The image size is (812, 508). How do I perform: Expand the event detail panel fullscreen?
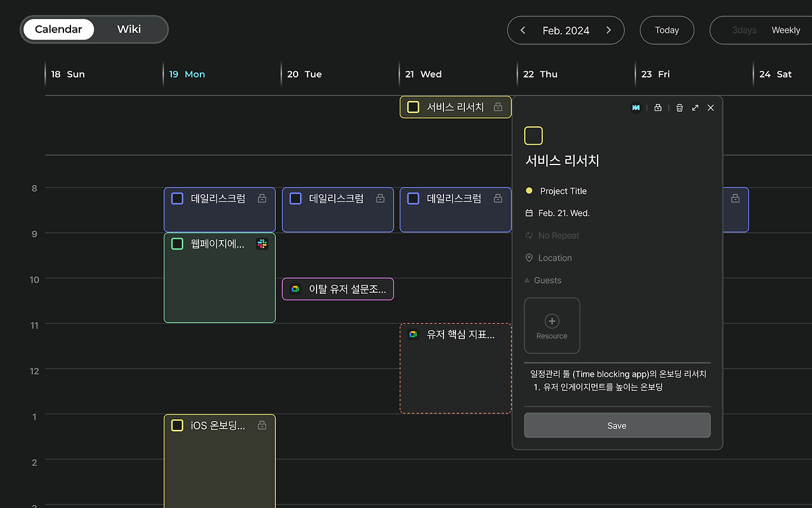(x=695, y=108)
